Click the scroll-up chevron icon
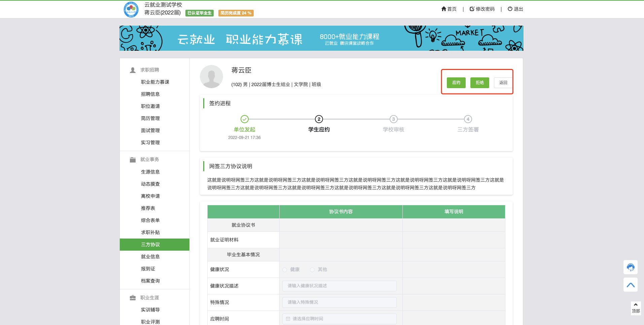Viewport: 644px width, 325px height. [x=630, y=285]
